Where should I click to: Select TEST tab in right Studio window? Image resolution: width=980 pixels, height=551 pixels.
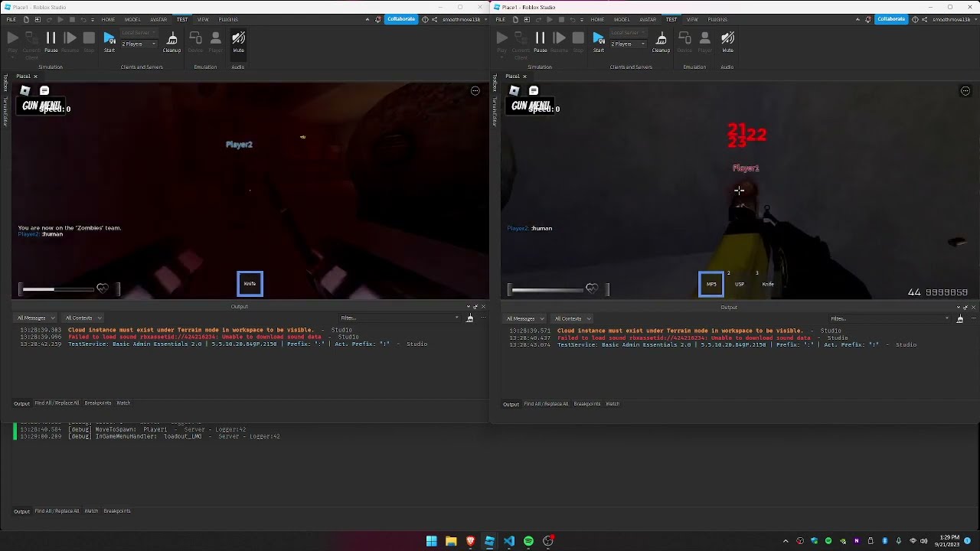coord(671,19)
